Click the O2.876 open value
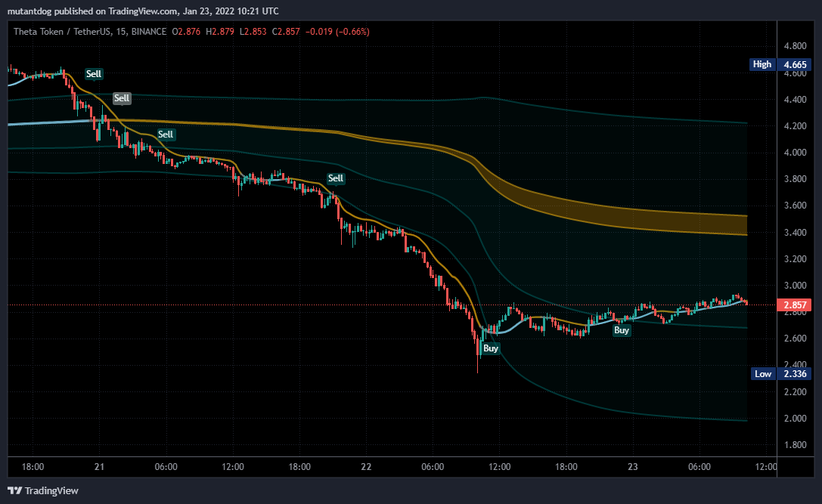The image size is (822, 504). (186, 32)
